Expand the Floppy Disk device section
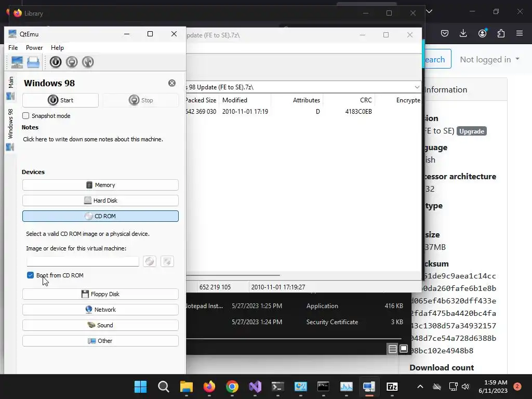Image resolution: width=532 pixels, height=399 pixels. (100, 294)
